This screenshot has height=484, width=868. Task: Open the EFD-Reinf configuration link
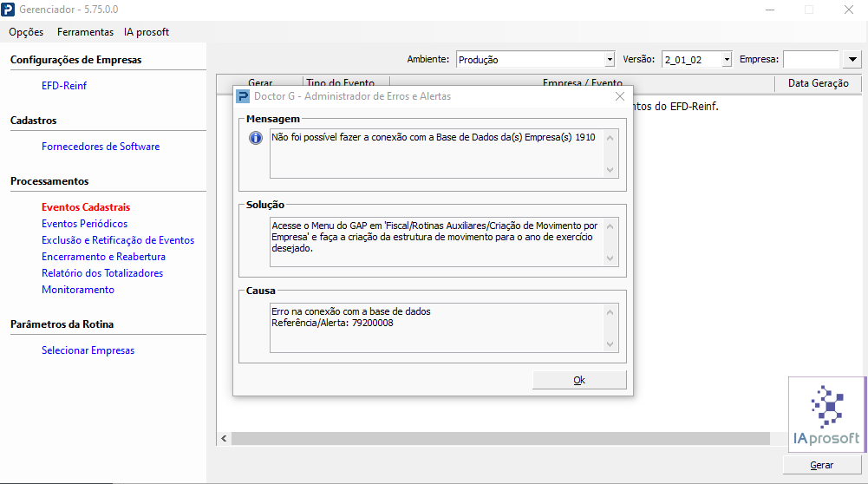point(64,86)
